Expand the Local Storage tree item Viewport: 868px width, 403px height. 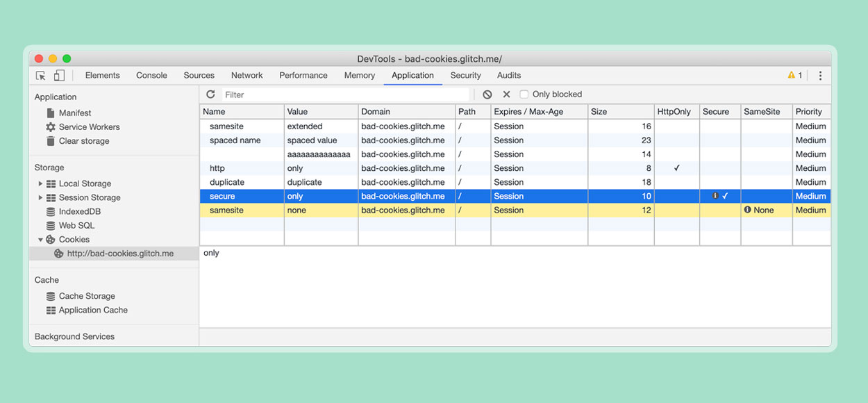pyautogui.click(x=40, y=183)
